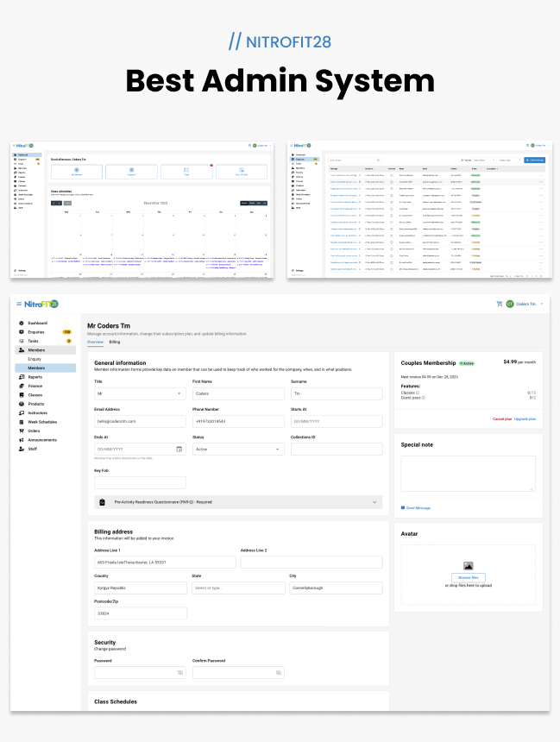Click the search box in the enquiries list screenshot

pos(355,160)
